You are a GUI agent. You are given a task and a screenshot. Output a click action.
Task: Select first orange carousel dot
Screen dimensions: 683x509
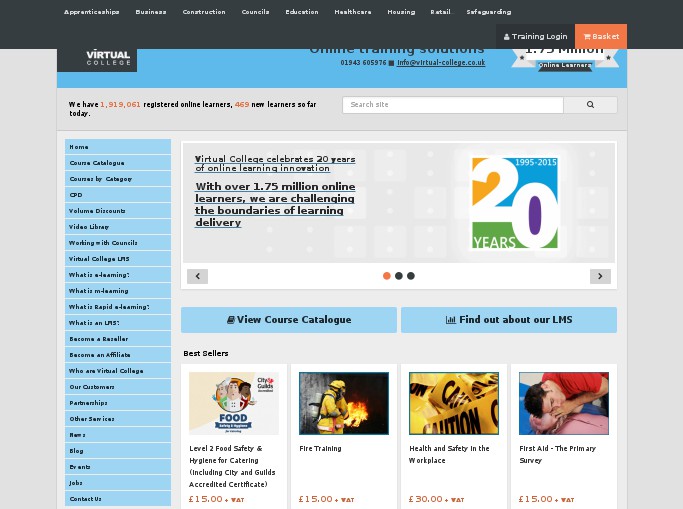[x=386, y=276]
